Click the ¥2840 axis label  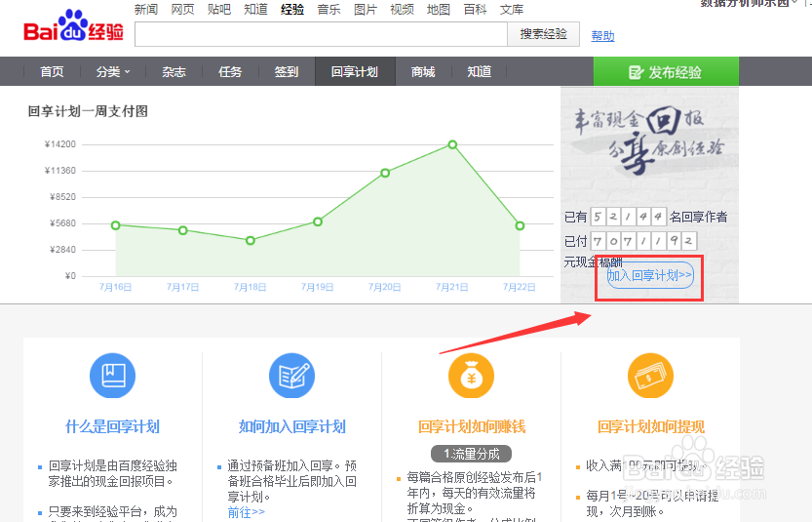coord(62,250)
